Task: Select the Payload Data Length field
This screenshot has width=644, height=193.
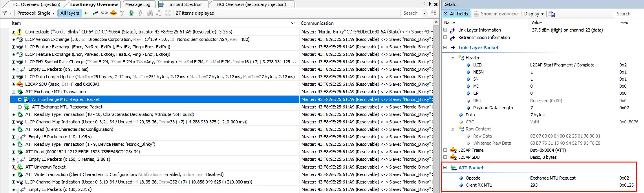Action: 543,108
